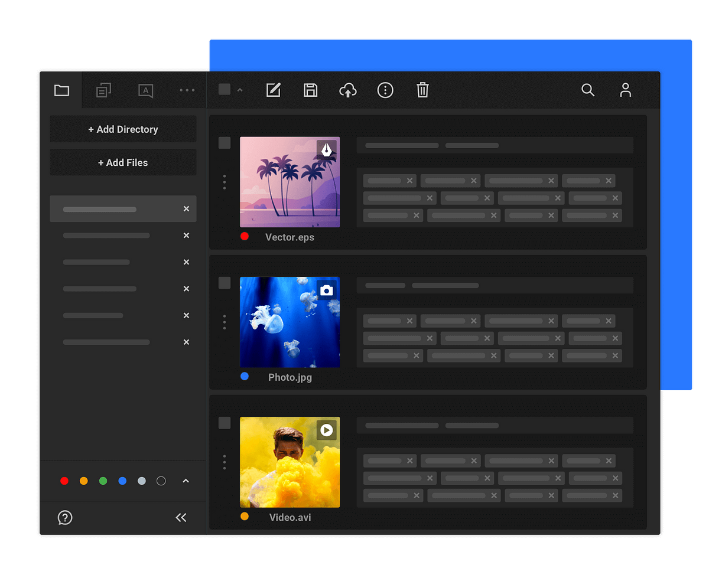Open the text annotation tab
Viewport: 709px width, 588px height.
145,90
